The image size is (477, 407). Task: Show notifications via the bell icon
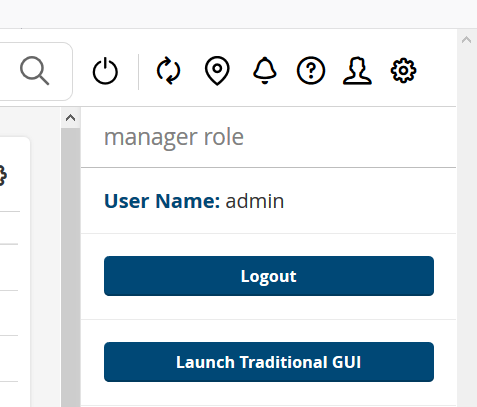pos(265,71)
